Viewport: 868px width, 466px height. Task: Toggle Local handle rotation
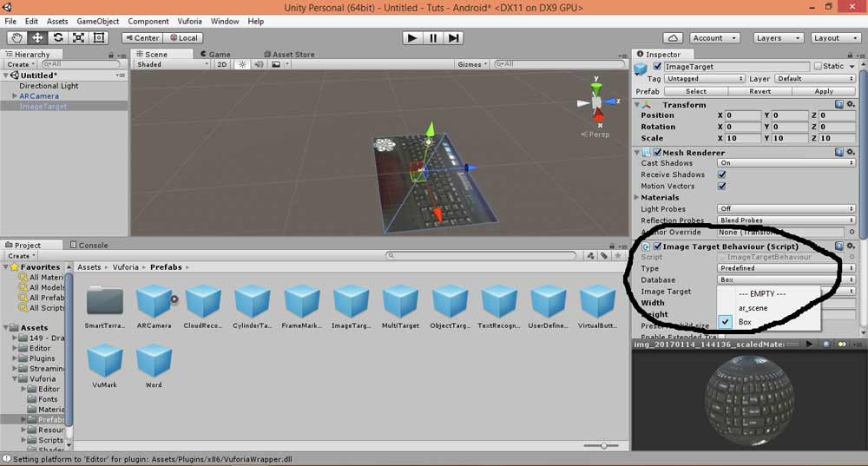184,37
